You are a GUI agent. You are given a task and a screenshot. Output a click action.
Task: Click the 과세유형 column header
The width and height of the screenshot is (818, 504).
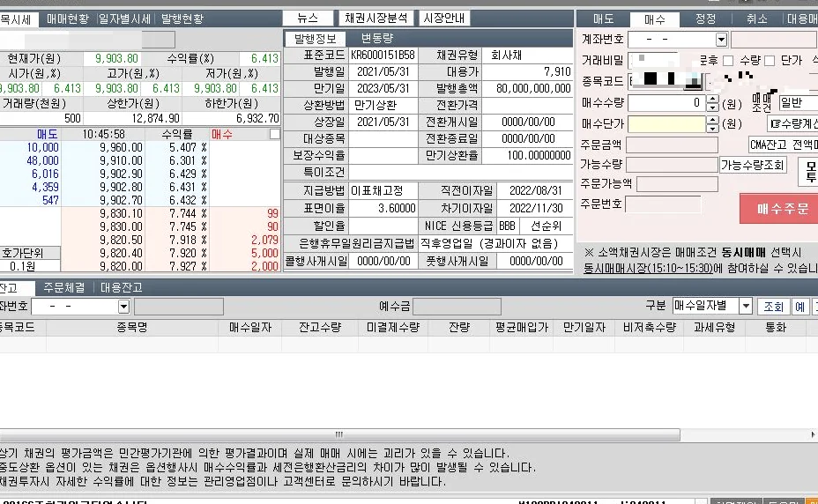pos(715,328)
